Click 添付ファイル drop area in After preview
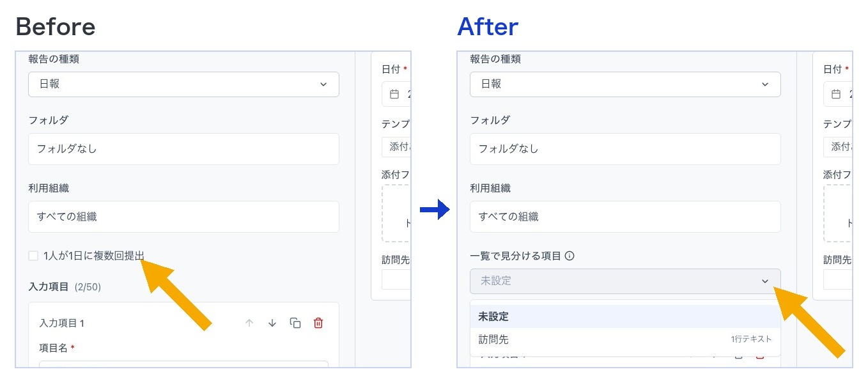This screenshot has height=383, width=868. click(x=838, y=214)
